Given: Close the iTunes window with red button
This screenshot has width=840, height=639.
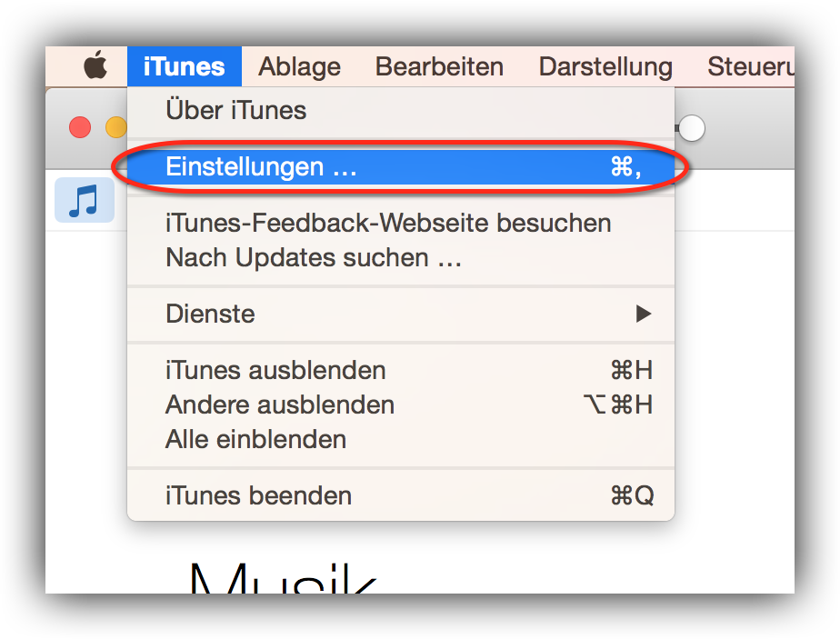Looking at the screenshot, I should click(x=80, y=127).
